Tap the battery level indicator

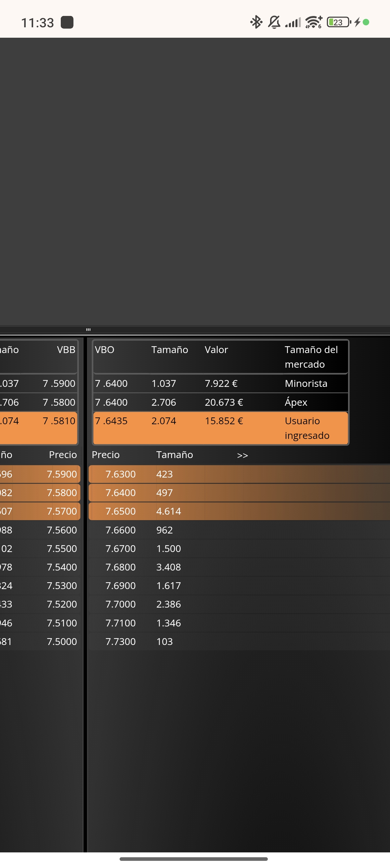point(339,22)
